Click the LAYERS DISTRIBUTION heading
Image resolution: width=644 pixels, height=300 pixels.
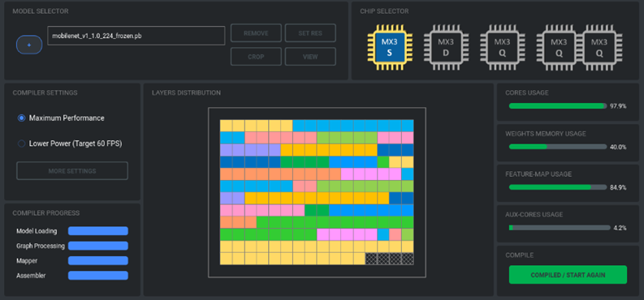[186, 92]
